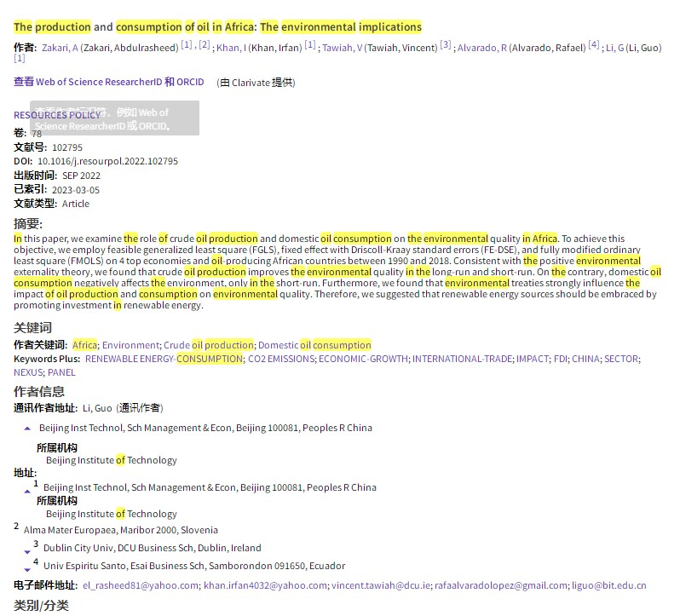Open RENEWABLE ENERGY-CONSUMPTION Keywords Plus link

tap(164, 359)
